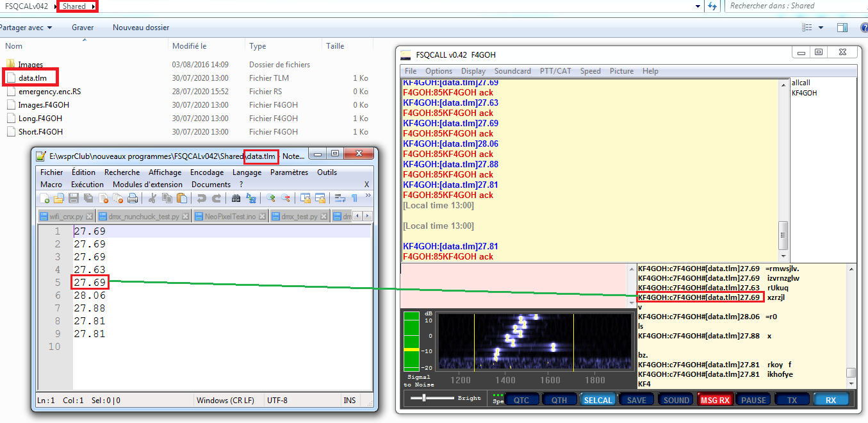
Task: Toggle the SOUND button in FSQCALL
Action: click(x=676, y=400)
